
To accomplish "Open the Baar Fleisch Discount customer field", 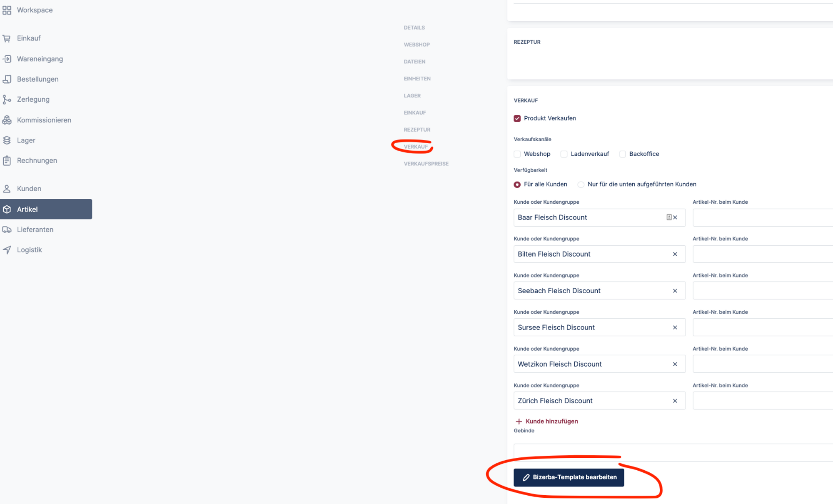I will coord(587,217).
